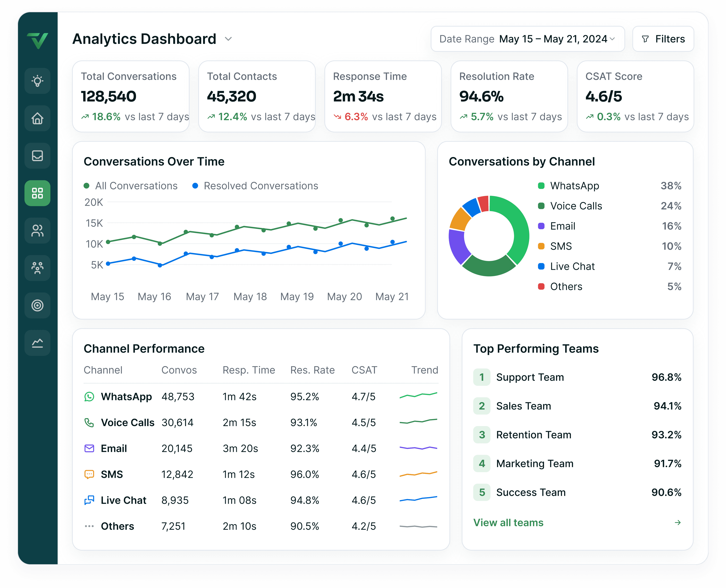The width and height of the screenshot is (726, 588).
Task: Open the target goals sidebar icon
Action: [x=37, y=306]
